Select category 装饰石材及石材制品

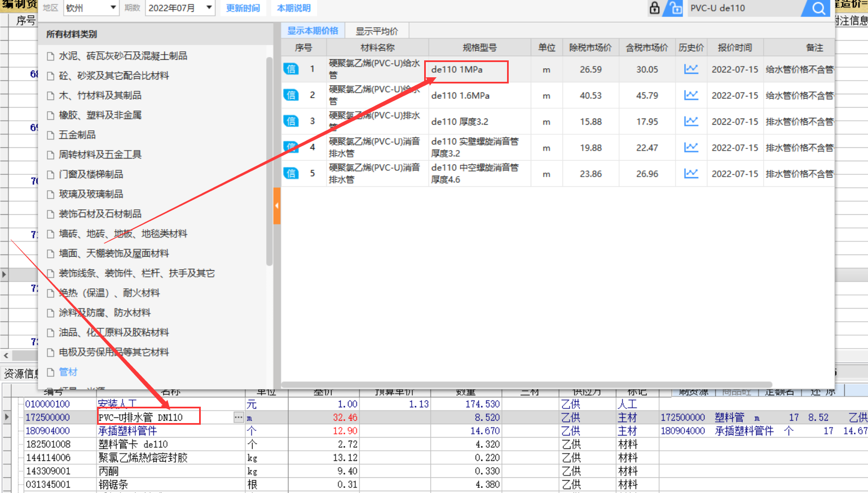tap(100, 214)
